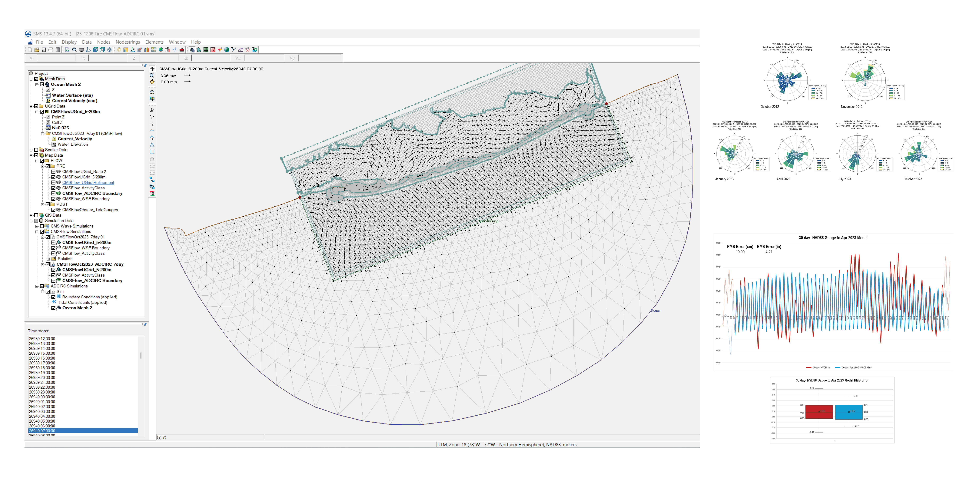The height and width of the screenshot is (490, 980).
Task: Click the Save project icon
Action: (44, 50)
